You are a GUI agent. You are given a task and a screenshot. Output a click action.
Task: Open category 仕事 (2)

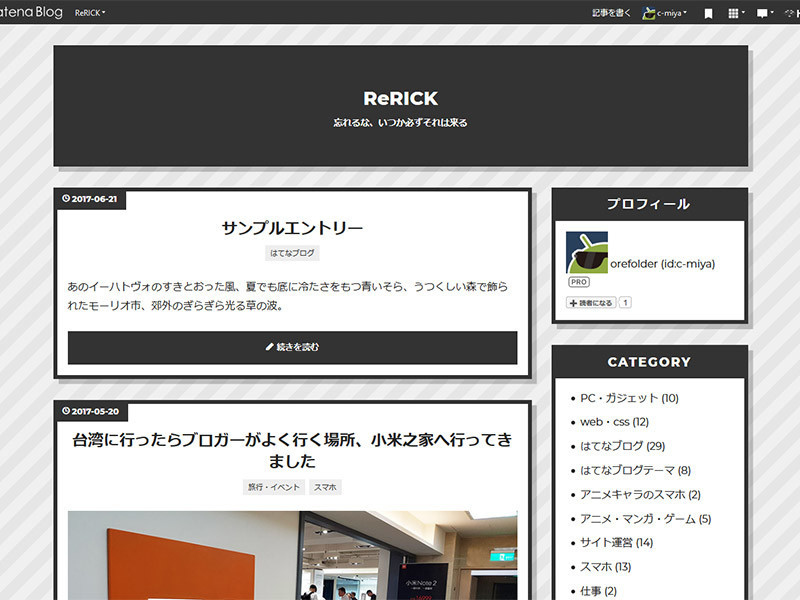598,591
